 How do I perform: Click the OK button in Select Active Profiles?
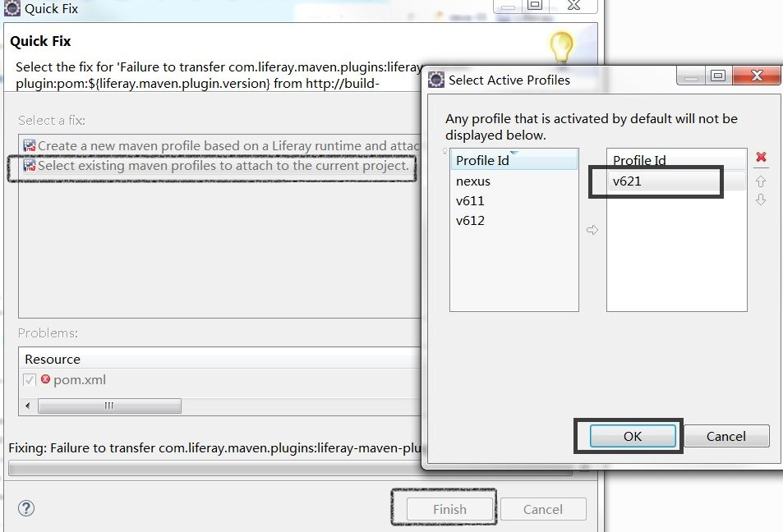pyautogui.click(x=632, y=436)
